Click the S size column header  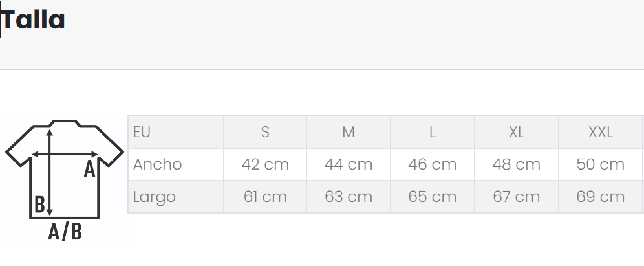coord(265,132)
